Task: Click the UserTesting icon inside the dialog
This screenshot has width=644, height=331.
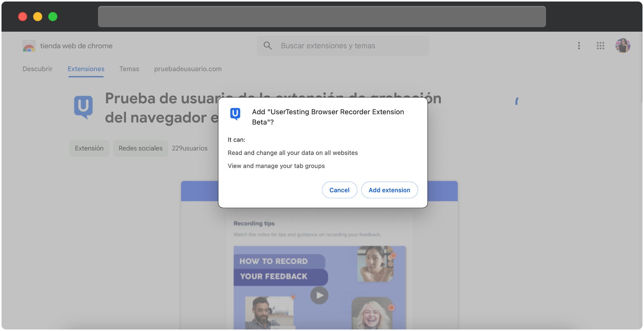Action: pos(235,113)
